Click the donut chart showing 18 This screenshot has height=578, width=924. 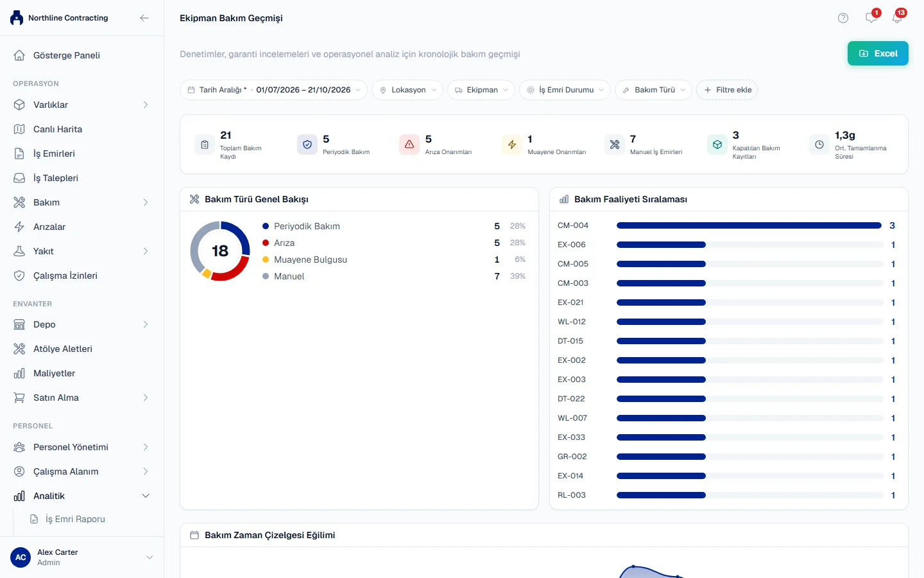click(x=220, y=251)
